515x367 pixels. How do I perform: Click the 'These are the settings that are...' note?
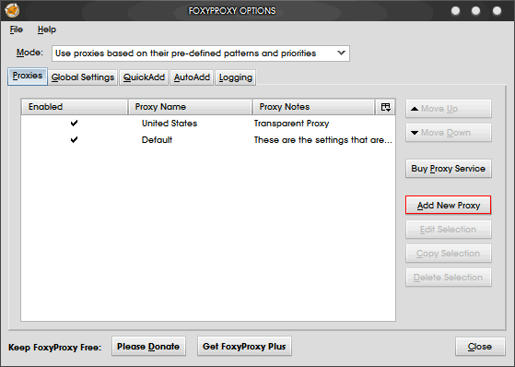323,140
